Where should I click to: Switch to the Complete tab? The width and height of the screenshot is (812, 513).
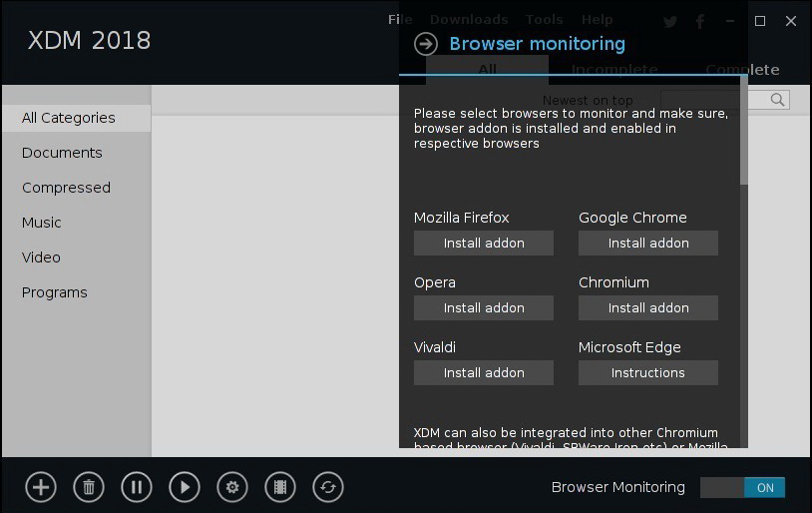pyautogui.click(x=742, y=70)
